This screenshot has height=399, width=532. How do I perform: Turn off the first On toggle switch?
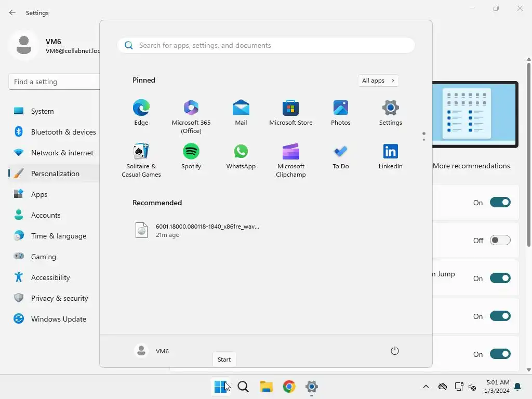tap(500, 202)
